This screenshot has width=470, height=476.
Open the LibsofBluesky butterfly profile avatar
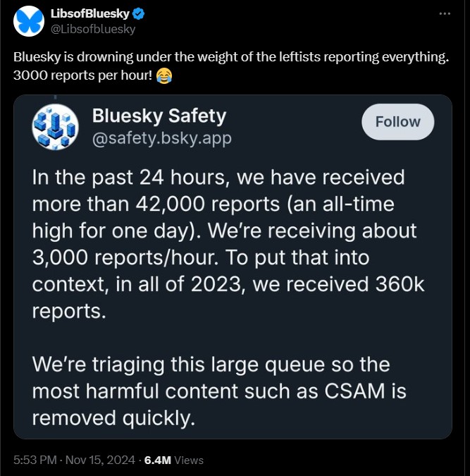click(29, 21)
